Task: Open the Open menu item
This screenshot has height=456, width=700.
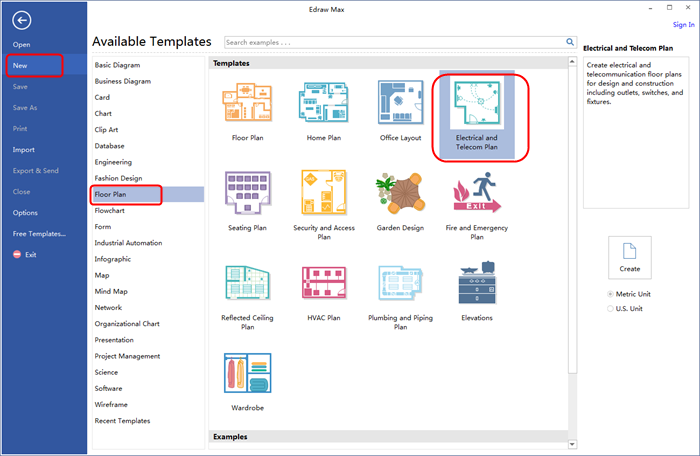Action: click(21, 45)
